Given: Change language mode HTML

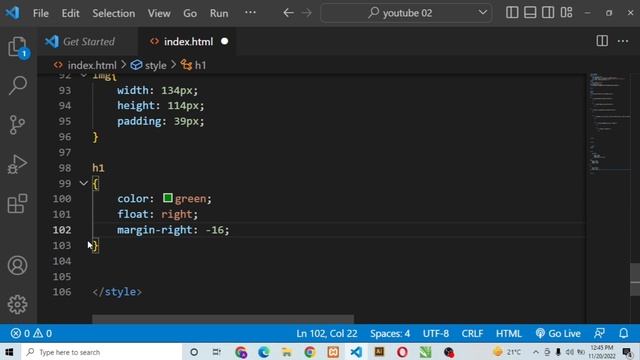Looking at the screenshot, I should (x=509, y=333).
